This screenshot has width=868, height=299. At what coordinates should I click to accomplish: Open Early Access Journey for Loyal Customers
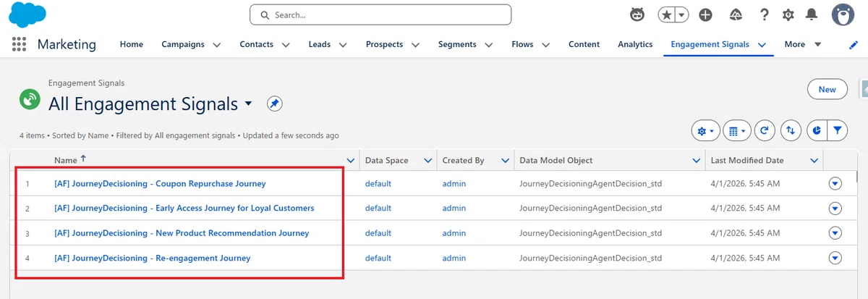click(x=184, y=209)
